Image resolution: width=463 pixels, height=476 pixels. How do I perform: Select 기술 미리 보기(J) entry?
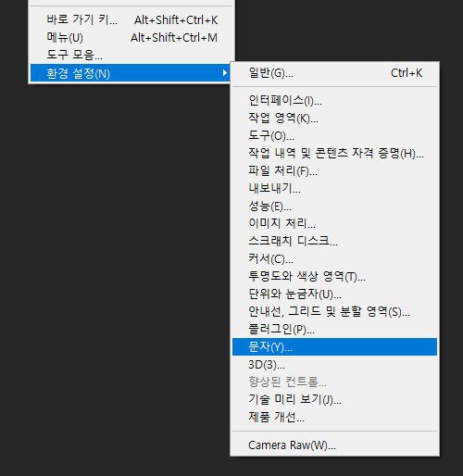(x=334, y=400)
